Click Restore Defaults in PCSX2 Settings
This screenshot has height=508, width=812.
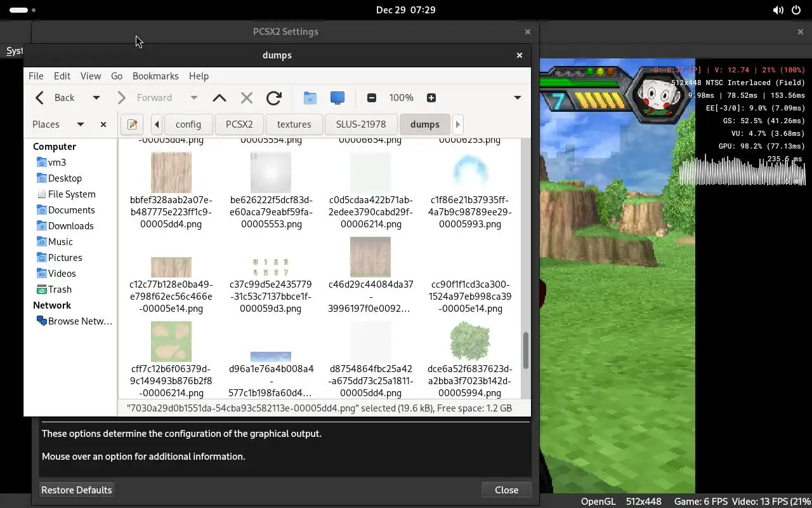point(77,490)
